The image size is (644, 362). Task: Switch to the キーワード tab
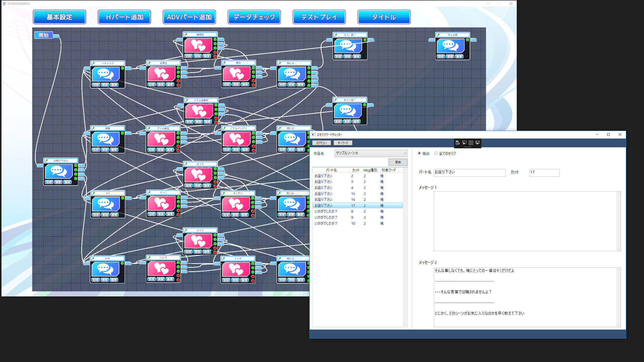(x=343, y=143)
